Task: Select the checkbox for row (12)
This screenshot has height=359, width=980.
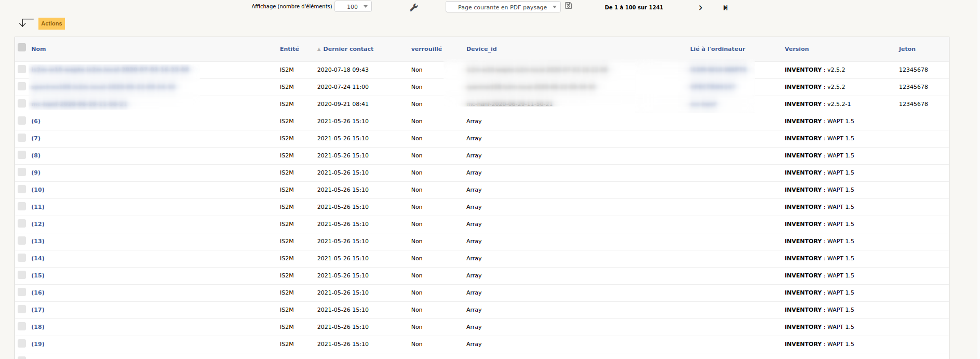Action: tap(22, 223)
